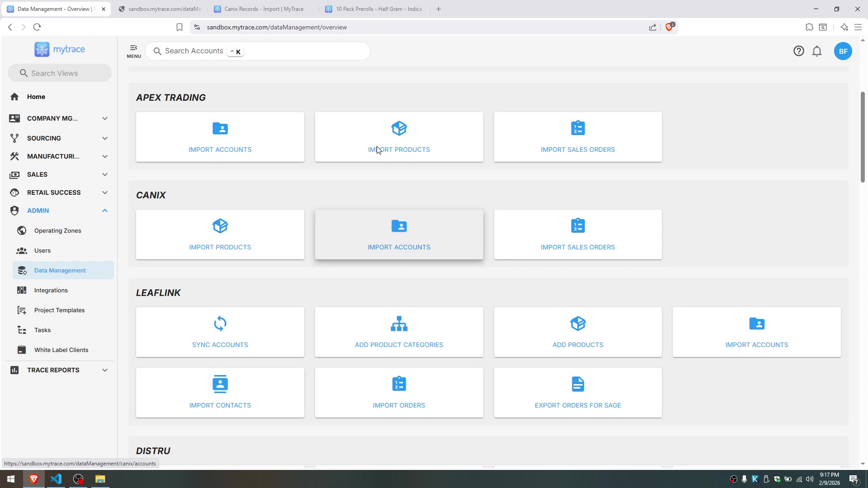Click the notifications bell icon
The width and height of the screenshot is (868, 488).
click(x=817, y=51)
